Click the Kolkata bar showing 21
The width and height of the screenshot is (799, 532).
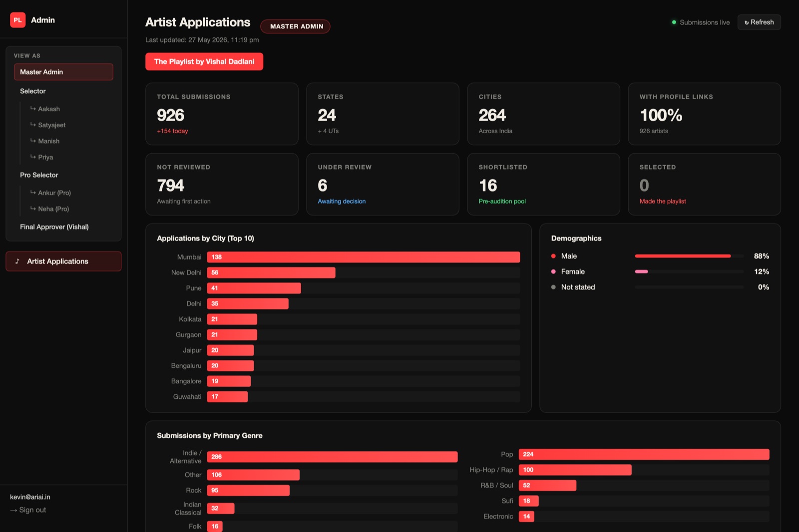(232, 319)
